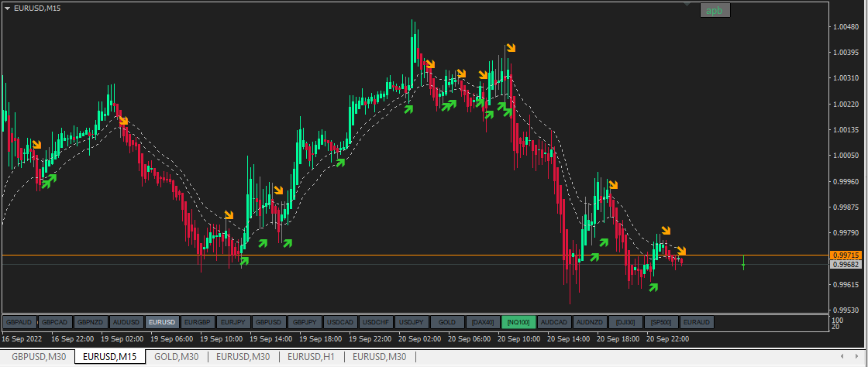Open the GOLD,M30 chart tab
The image size is (868, 367).
click(176, 357)
